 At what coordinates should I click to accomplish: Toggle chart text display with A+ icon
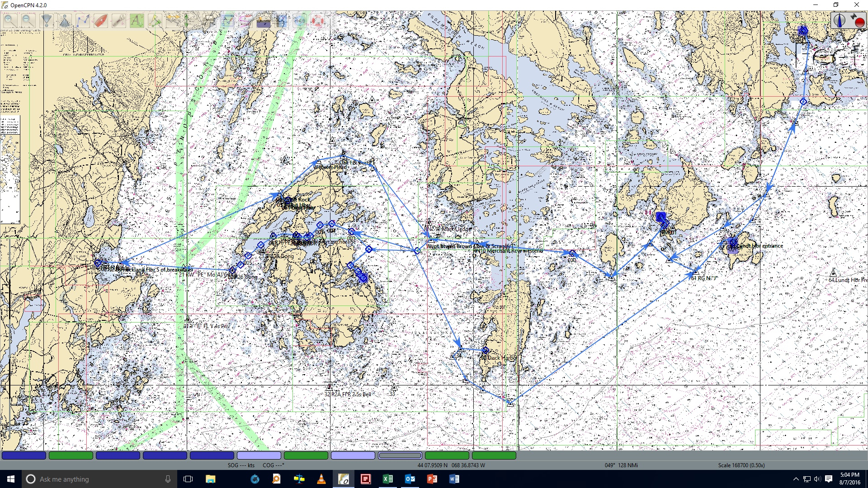[137, 21]
